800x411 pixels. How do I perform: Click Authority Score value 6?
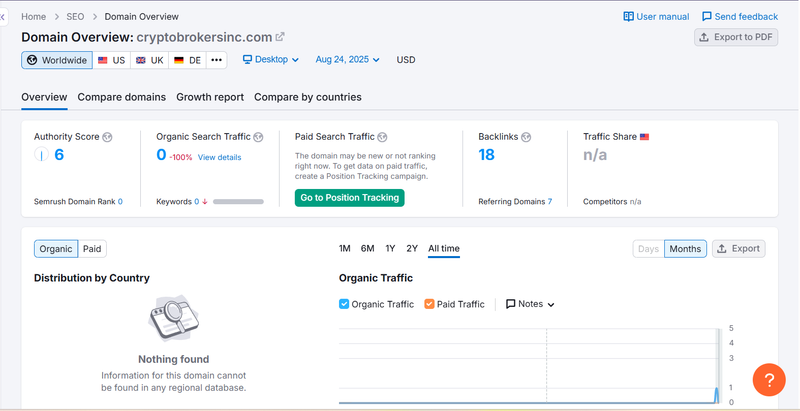point(59,155)
